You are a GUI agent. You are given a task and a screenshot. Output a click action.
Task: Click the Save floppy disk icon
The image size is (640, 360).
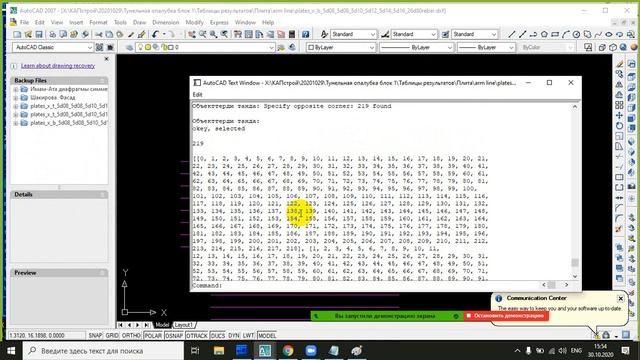point(39,35)
